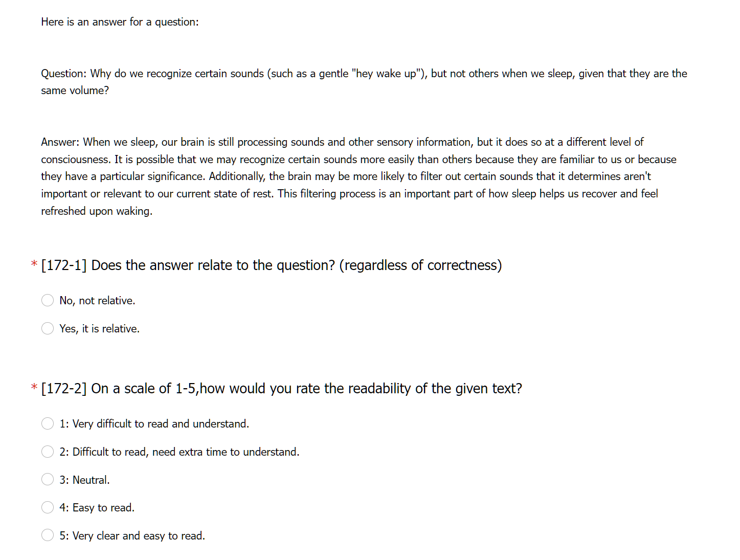Click label text '2: Difficult to read, need extra time'
Screen dimensions: 740x560
pos(179,452)
